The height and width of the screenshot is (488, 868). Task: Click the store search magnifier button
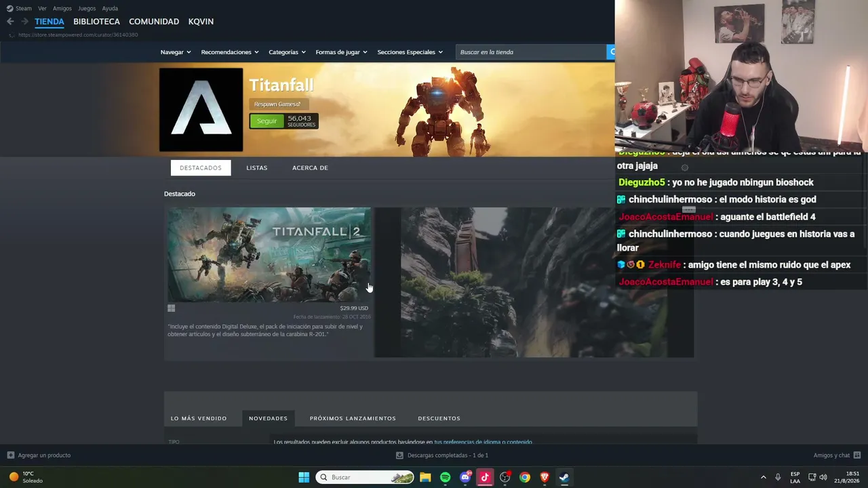point(611,52)
